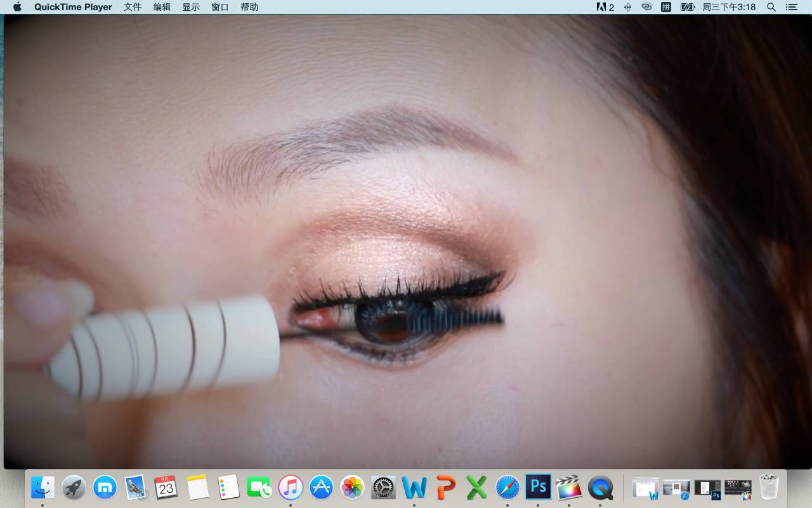Open Notification Center list icon
Screen dimensions: 812x508
tap(791, 7)
